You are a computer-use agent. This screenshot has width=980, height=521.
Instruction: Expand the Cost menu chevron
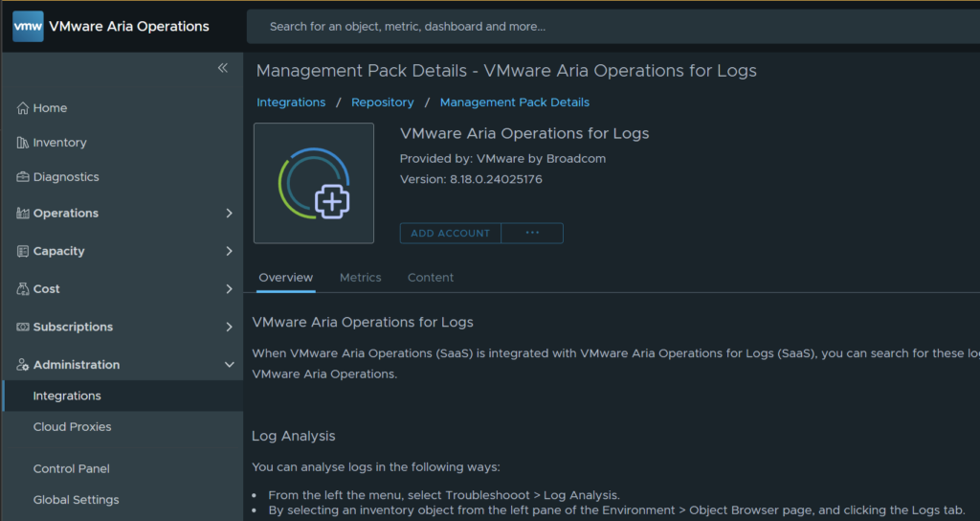229,289
